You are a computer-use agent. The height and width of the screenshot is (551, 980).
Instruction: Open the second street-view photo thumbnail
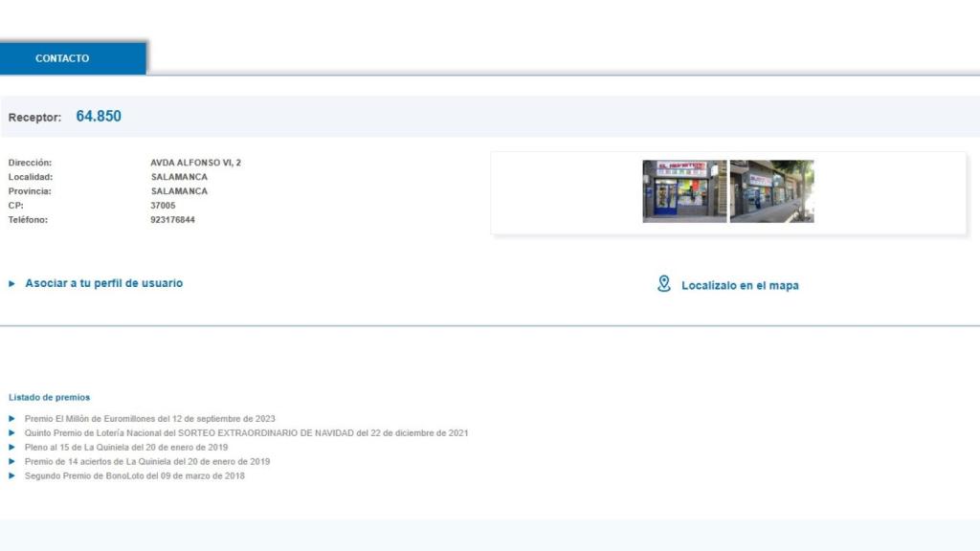772,191
